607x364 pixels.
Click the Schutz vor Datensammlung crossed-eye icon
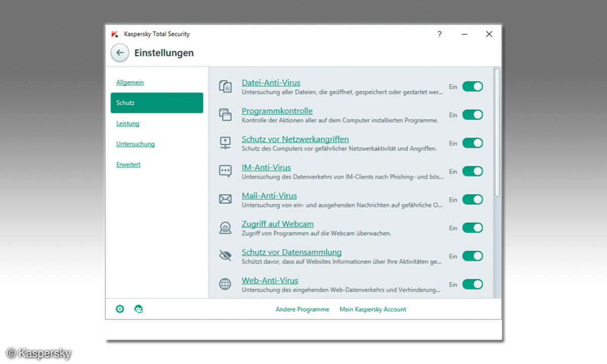click(x=225, y=256)
